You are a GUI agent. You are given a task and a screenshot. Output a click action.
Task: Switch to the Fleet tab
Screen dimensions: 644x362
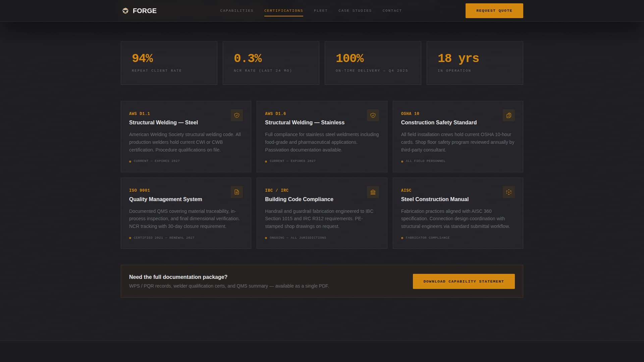321,10
